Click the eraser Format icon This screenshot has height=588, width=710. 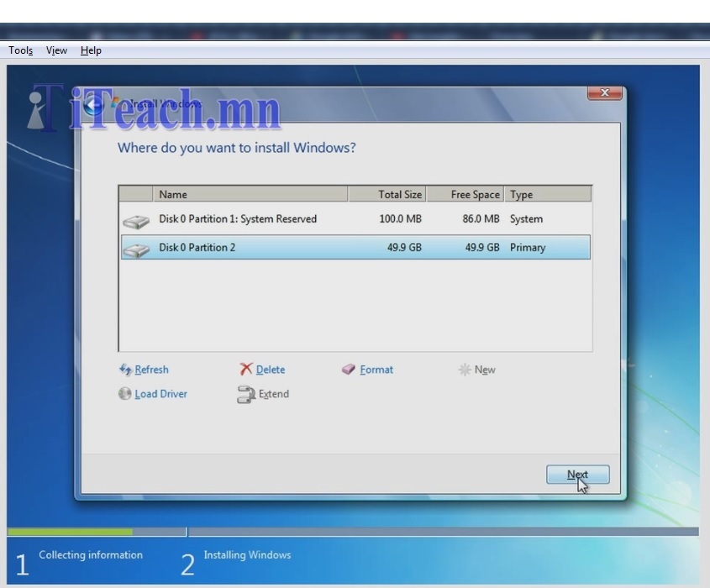347,370
